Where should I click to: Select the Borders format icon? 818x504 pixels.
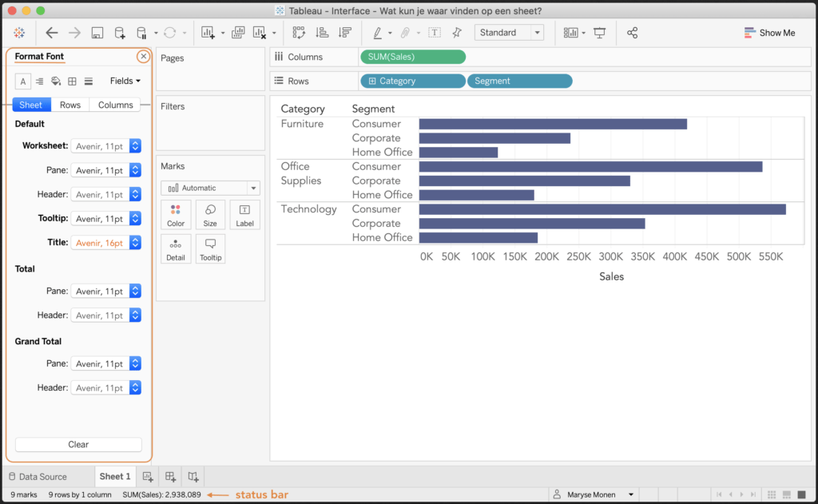(72, 81)
